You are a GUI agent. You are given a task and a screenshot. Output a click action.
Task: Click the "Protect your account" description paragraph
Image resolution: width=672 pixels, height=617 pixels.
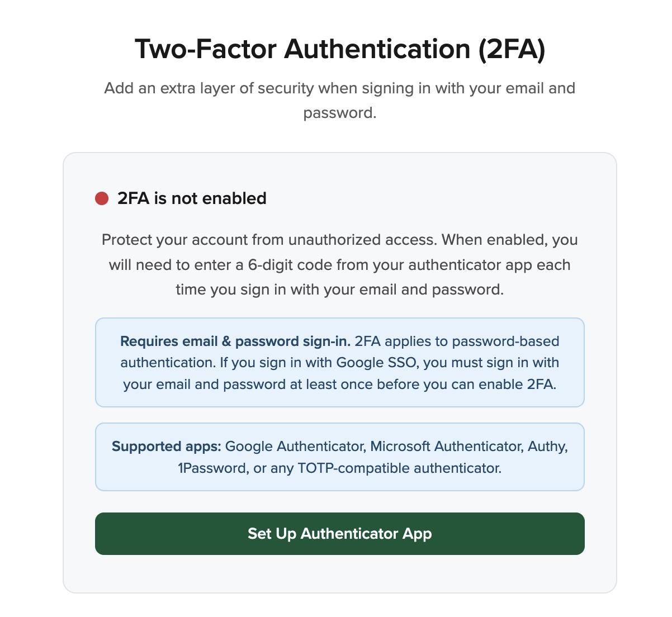(340, 264)
